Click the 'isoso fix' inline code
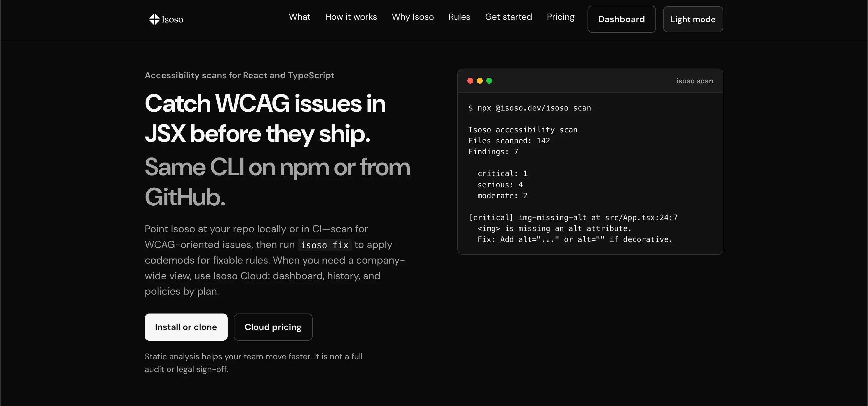Viewport: 868px width, 406px height. pos(324,245)
